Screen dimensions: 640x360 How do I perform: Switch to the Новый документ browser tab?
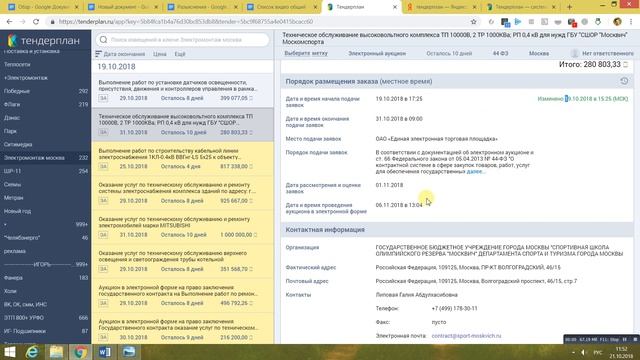[122, 7]
